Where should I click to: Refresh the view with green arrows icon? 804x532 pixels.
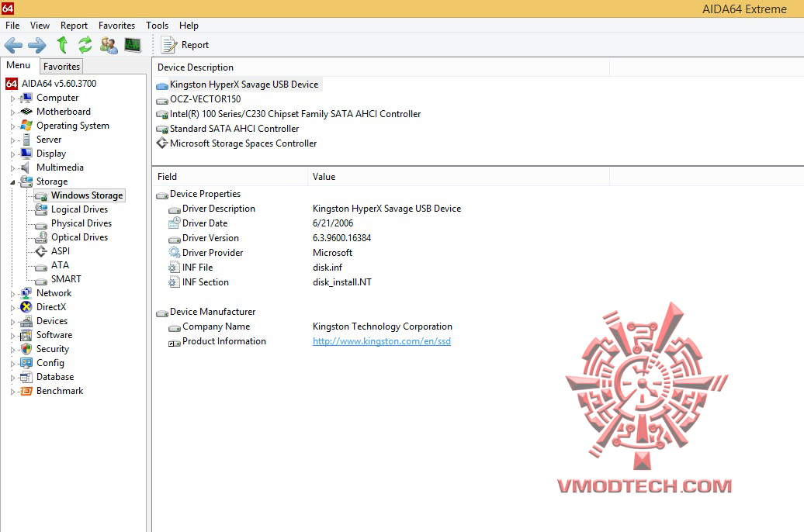coord(85,44)
